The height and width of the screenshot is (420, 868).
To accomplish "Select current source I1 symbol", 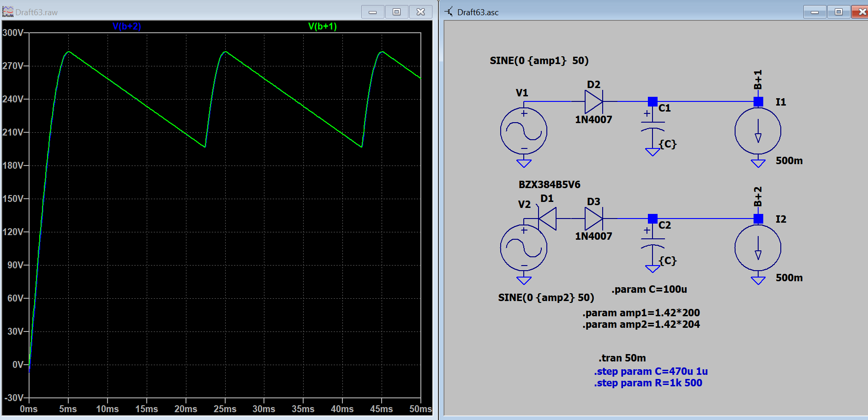I will pos(758,131).
